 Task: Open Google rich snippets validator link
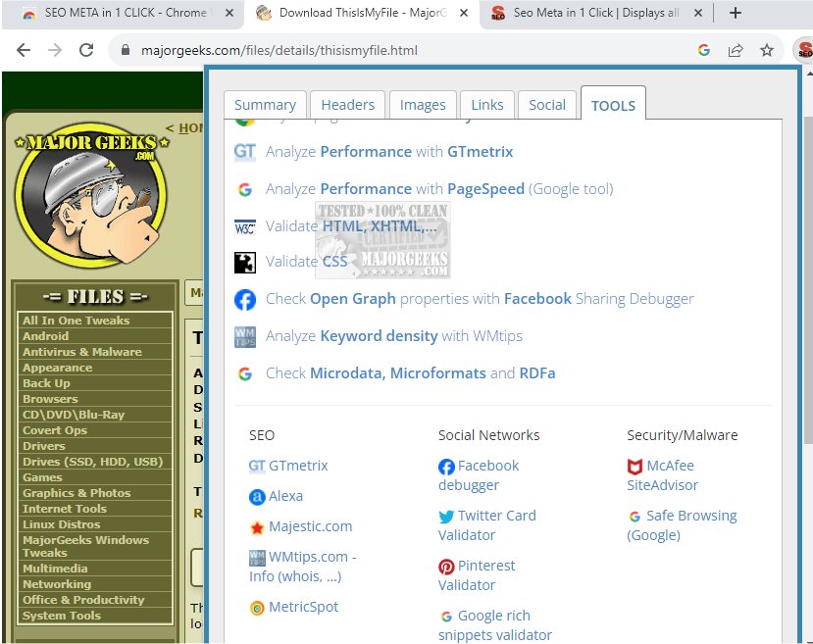pyautogui.click(x=495, y=626)
